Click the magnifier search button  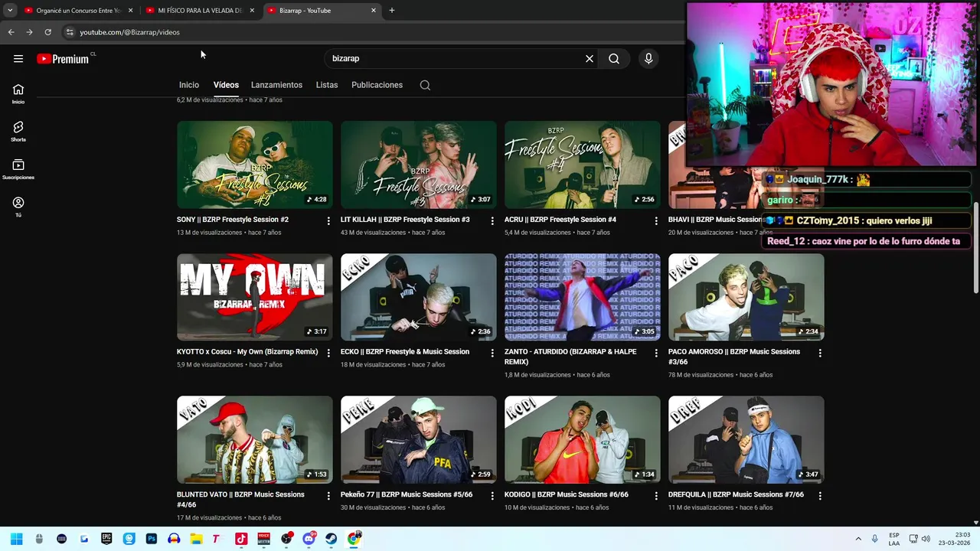(614, 59)
